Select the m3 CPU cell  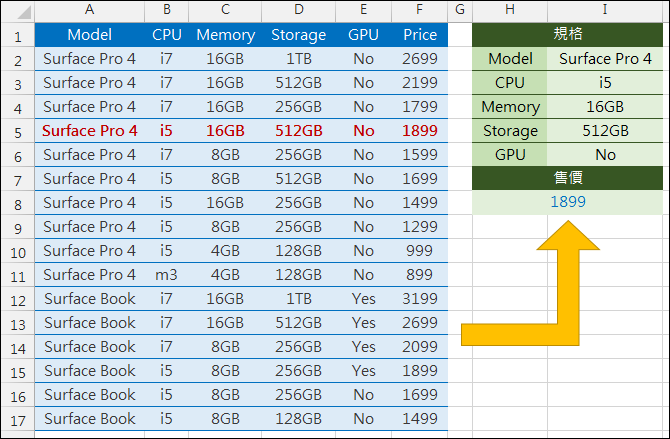[x=166, y=275]
